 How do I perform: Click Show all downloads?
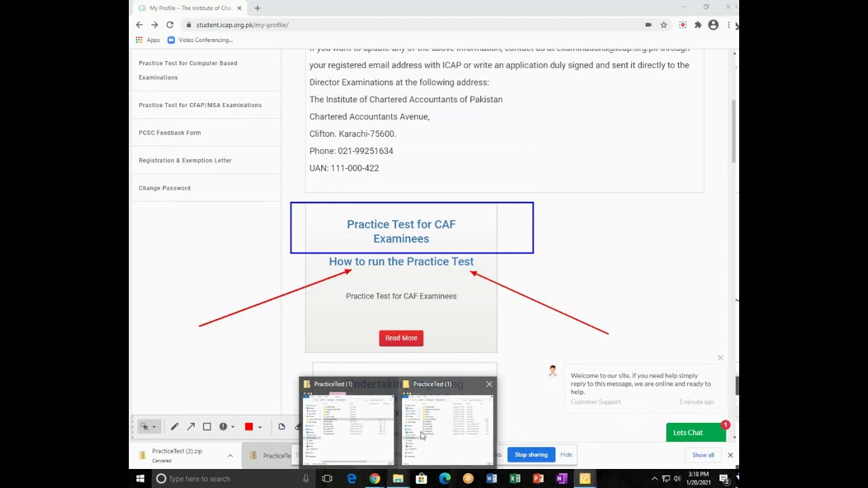click(x=703, y=455)
